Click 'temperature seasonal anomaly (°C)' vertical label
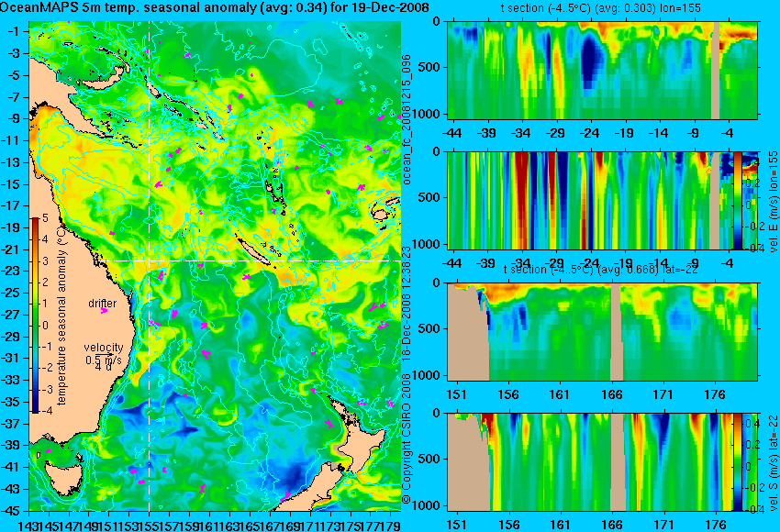The height and width of the screenshot is (532, 780). tap(61, 316)
